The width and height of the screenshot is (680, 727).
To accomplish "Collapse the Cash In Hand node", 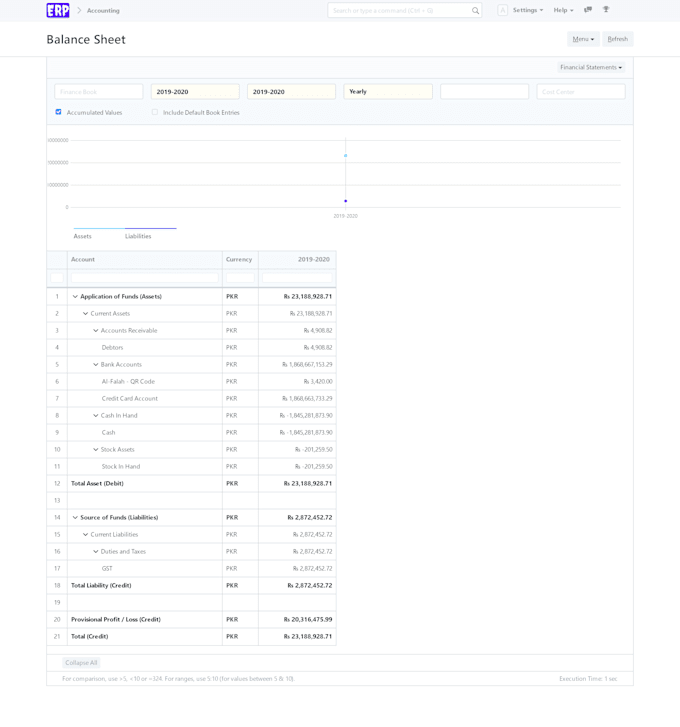I will point(95,416).
